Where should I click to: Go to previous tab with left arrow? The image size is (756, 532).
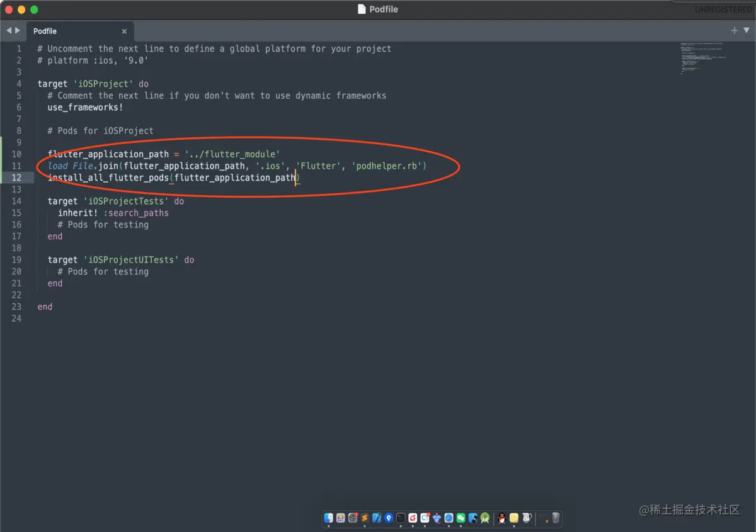tap(9, 30)
